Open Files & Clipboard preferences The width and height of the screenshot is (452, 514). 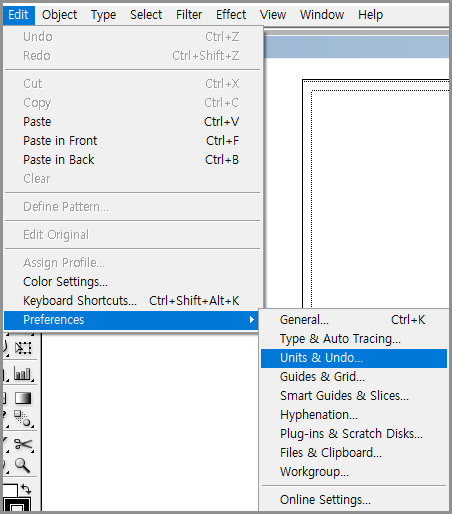pos(354,453)
